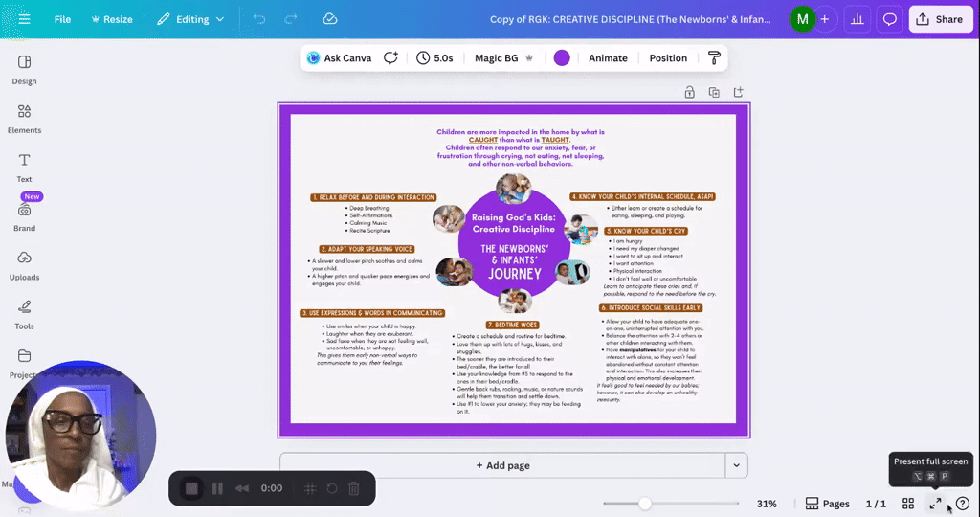
Task: Open the analytics chart icon
Action: [x=857, y=19]
